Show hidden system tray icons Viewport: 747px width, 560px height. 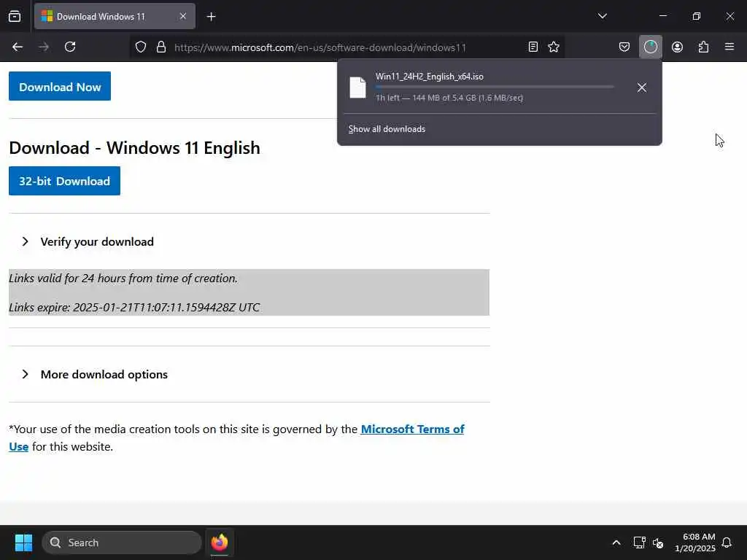[616, 542]
